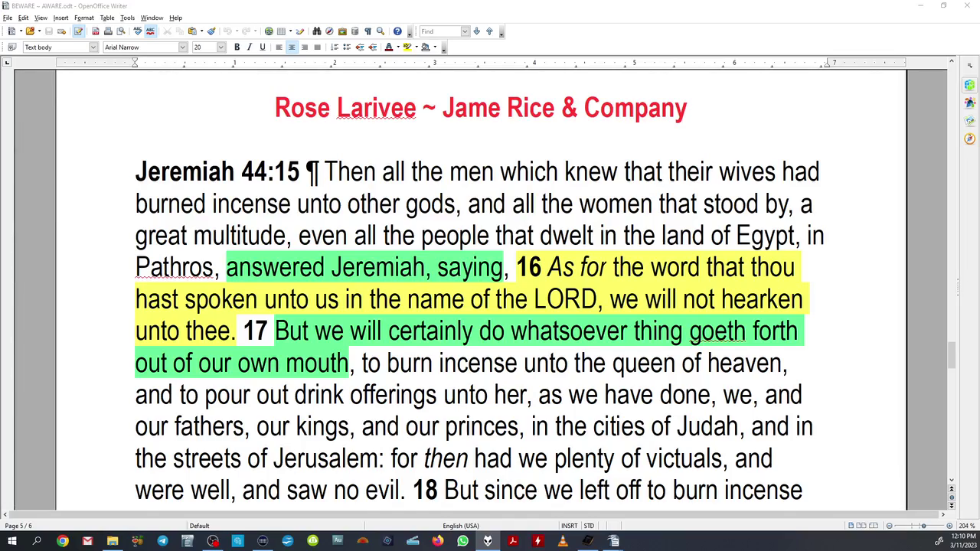980x551 pixels.
Task: Click English (USA) language in status bar
Action: [x=460, y=526]
